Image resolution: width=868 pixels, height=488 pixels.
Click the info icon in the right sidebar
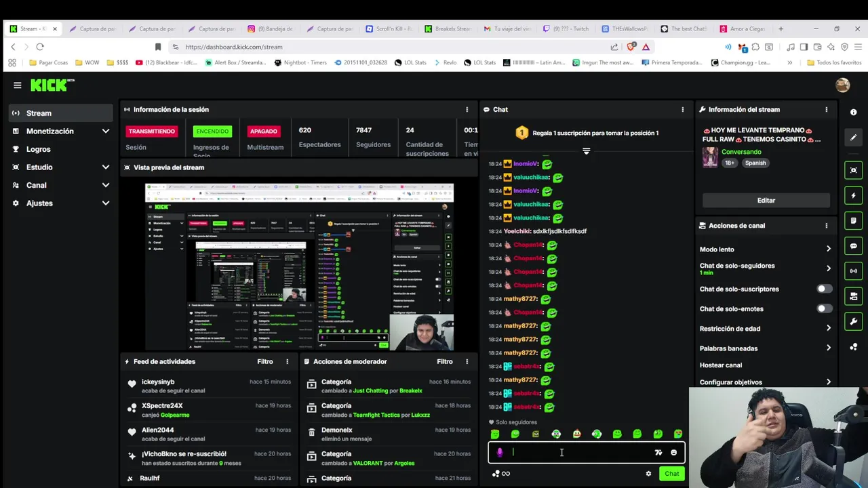click(x=854, y=112)
